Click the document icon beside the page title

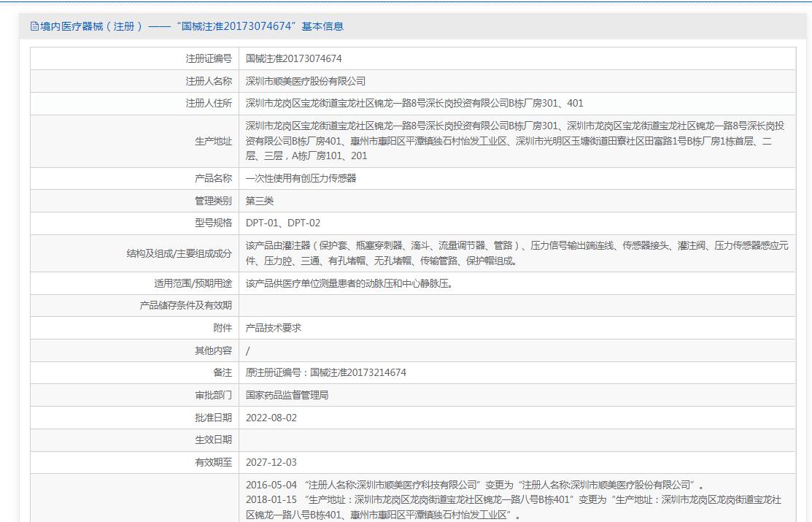(x=34, y=26)
